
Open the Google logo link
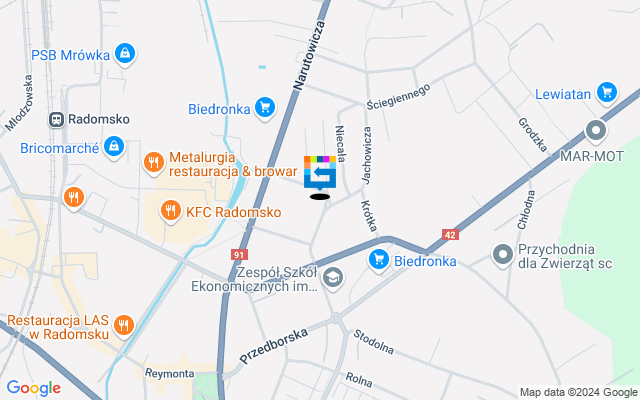34,388
